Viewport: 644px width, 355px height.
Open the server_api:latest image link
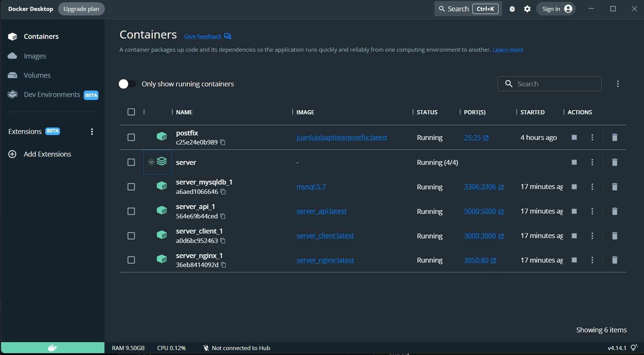point(321,211)
